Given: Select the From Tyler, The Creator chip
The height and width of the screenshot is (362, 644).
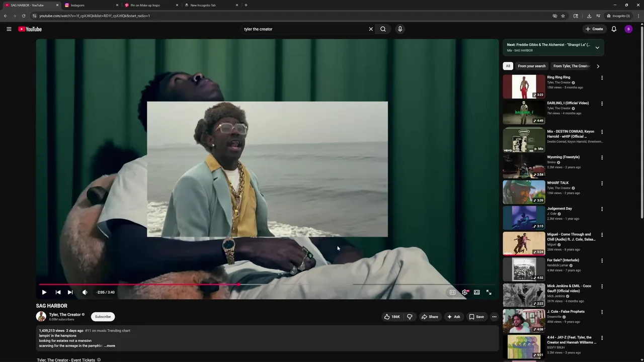Looking at the screenshot, I should pyautogui.click(x=571, y=66).
